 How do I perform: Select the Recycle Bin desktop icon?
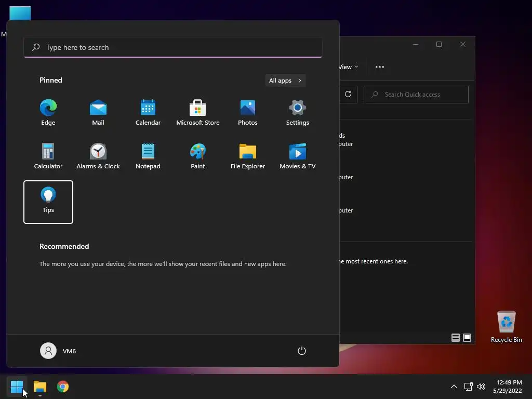[506, 327]
